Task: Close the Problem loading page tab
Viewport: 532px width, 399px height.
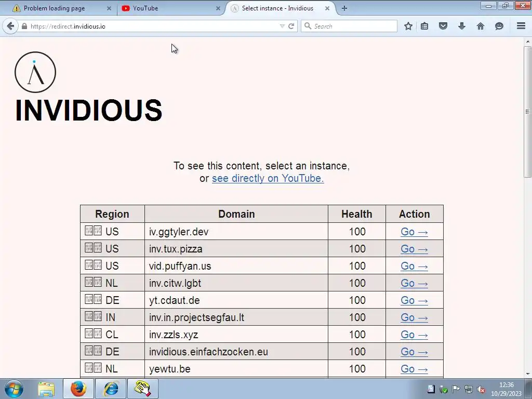Action: (x=109, y=8)
